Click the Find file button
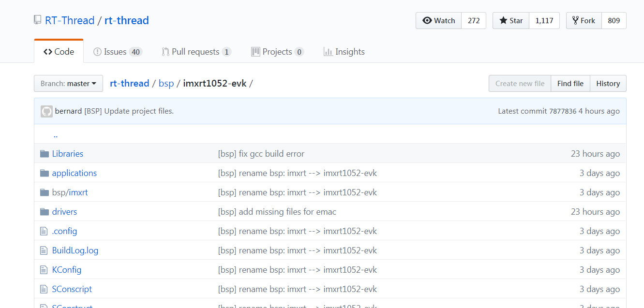Screen dimensions: 644x308 pos(570,83)
